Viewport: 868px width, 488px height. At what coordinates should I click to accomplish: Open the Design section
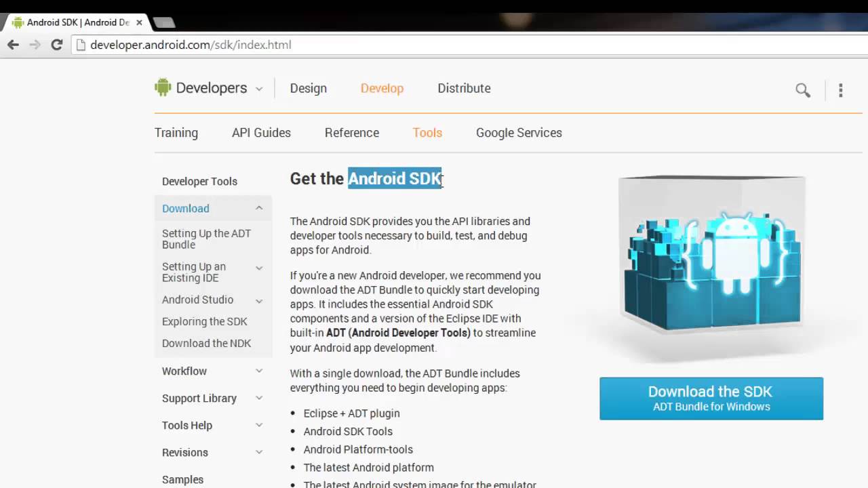coord(309,88)
